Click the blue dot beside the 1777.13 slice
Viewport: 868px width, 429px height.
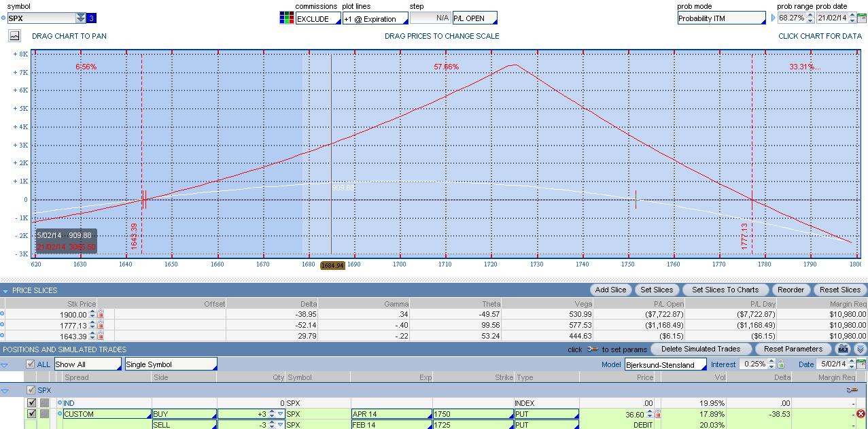(x=2, y=325)
